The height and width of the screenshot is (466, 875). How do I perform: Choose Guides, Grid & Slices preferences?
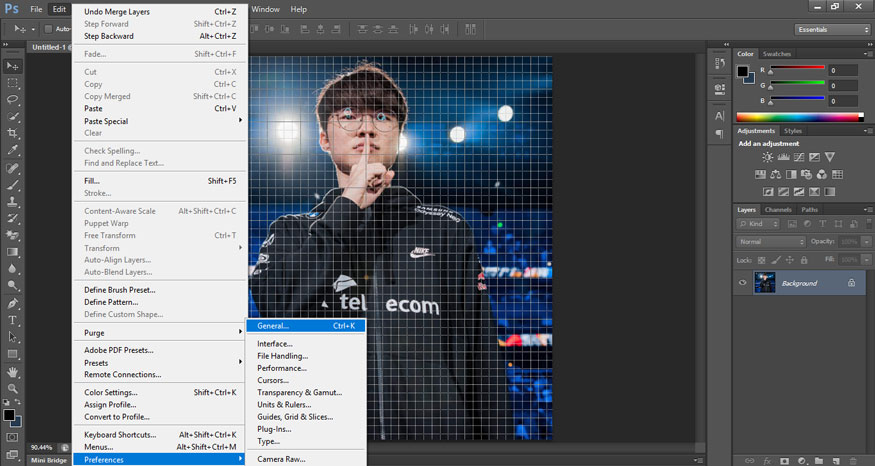click(x=295, y=416)
